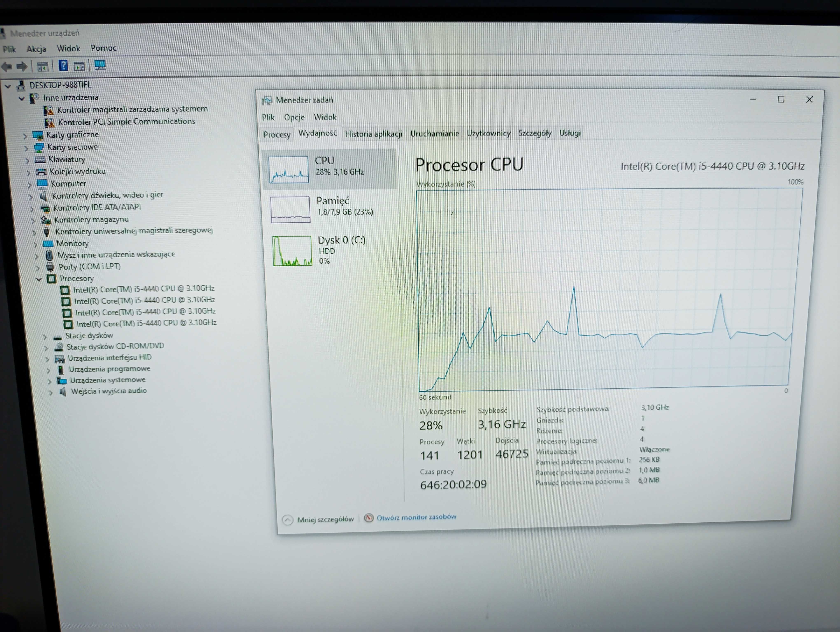Select Urządzenia interfejsu HID tree item
The width and height of the screenshot is (840, 632).
(109, 358)
